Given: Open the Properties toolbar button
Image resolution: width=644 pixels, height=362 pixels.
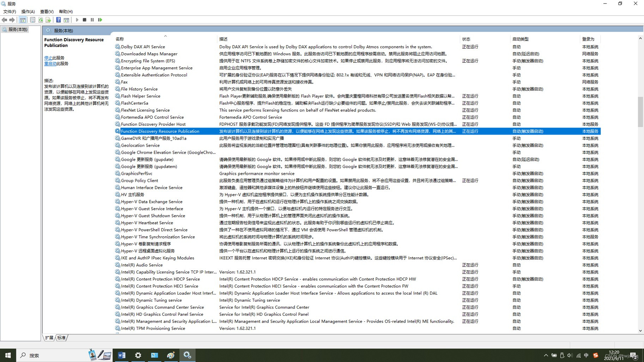Looking at the screenshot, I should tap(32, 20).
